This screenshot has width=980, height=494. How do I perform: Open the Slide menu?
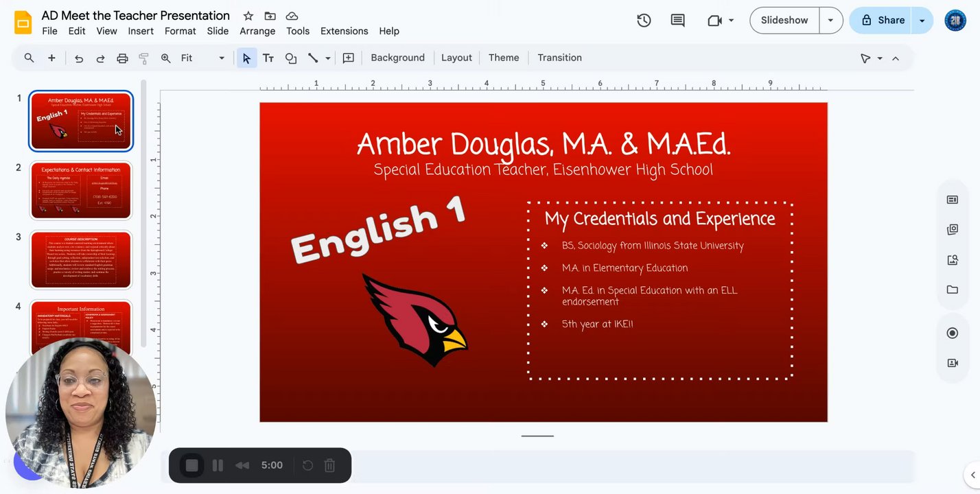click(218, 31)
